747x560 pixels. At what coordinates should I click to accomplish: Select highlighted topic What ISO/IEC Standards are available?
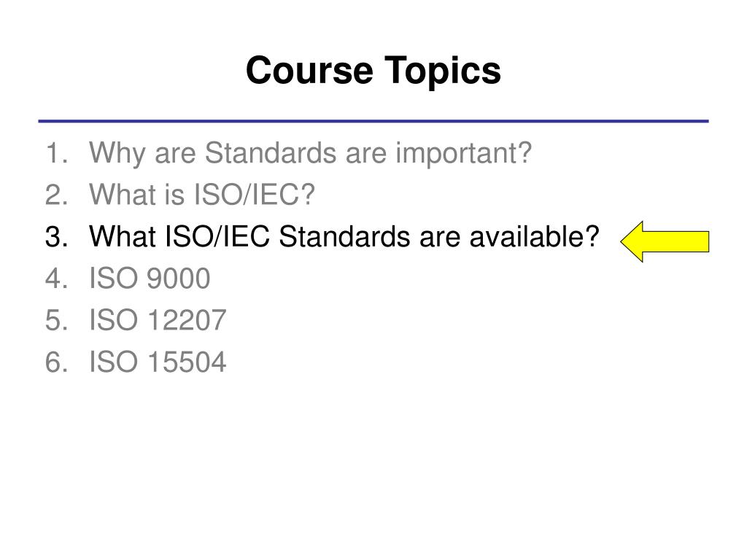(x=344, y=237)
